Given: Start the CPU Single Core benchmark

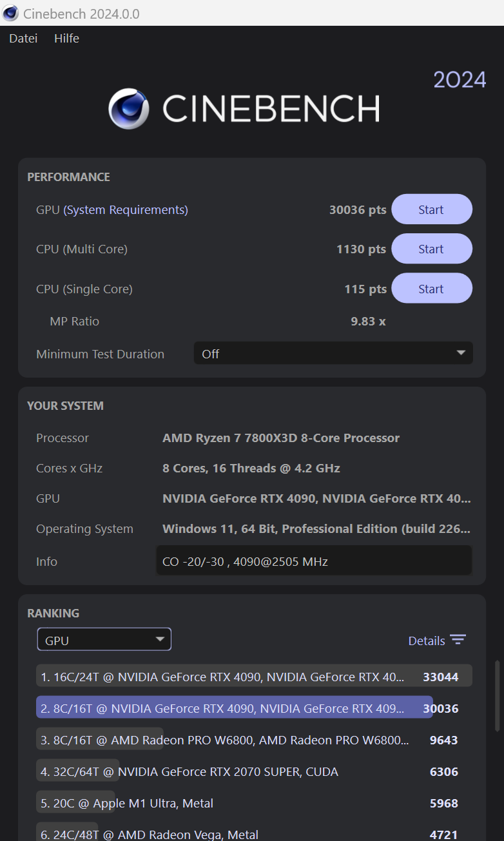Looking at the screenshot, I should pyautogui.click(x=431, y=287).
